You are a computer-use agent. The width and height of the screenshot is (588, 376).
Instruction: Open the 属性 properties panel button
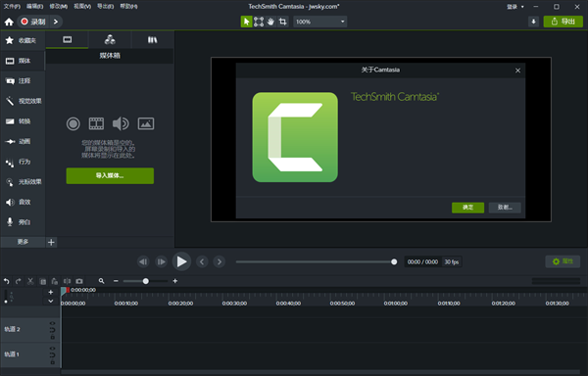[563, 261]
